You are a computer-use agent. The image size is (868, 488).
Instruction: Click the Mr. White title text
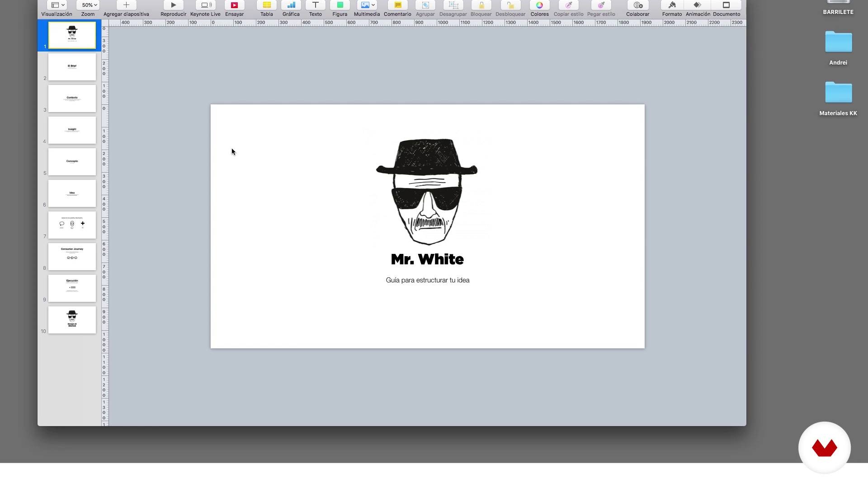(427, 259)
